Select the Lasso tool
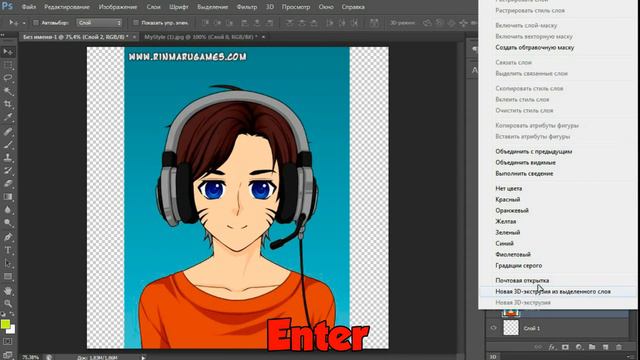 click(8, 78)
